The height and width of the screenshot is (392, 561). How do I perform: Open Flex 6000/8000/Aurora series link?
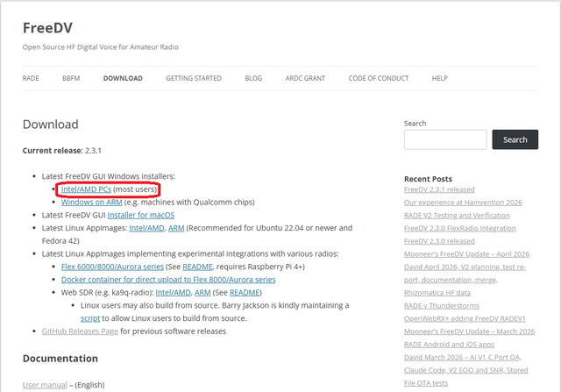112,267
